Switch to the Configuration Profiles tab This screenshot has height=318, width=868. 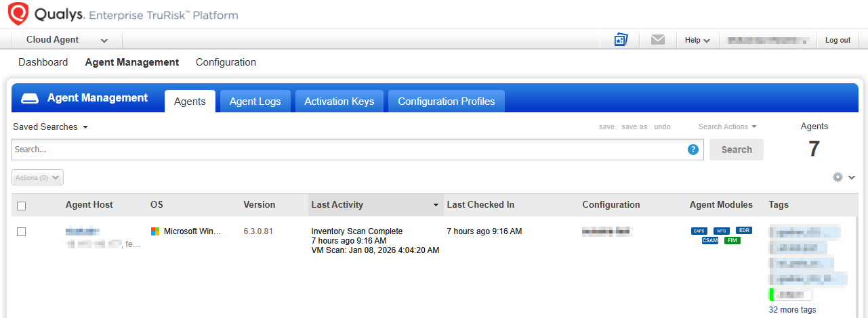447,101
